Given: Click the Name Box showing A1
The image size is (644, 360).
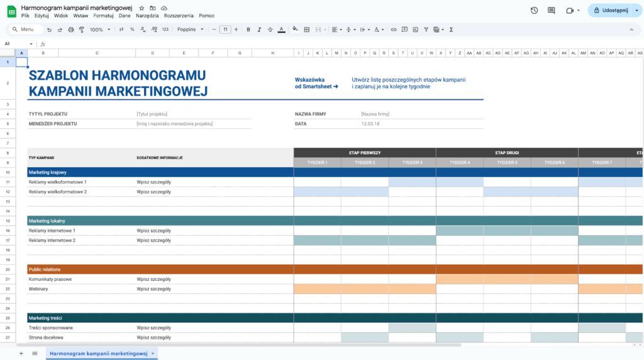Looking at the screenshot, I should (13, 44).
